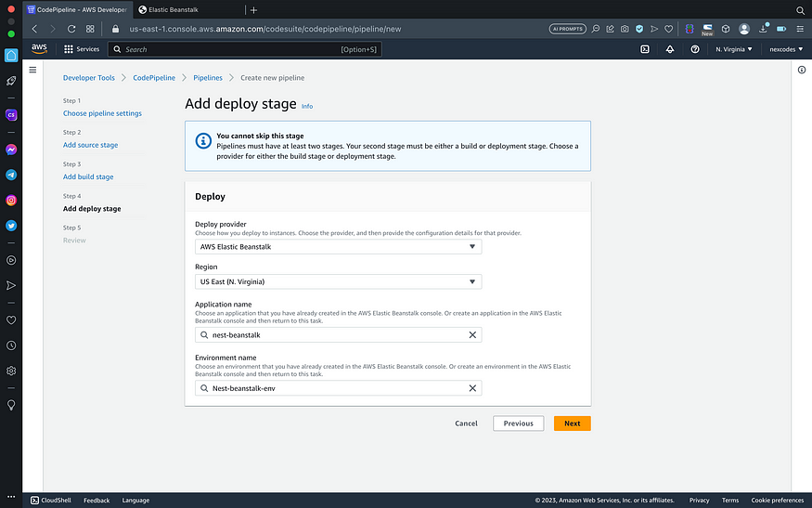Switch to the CodePipeline browser tab
The height and width of the screenshot is (508, 812).
(x=77, y=10)
